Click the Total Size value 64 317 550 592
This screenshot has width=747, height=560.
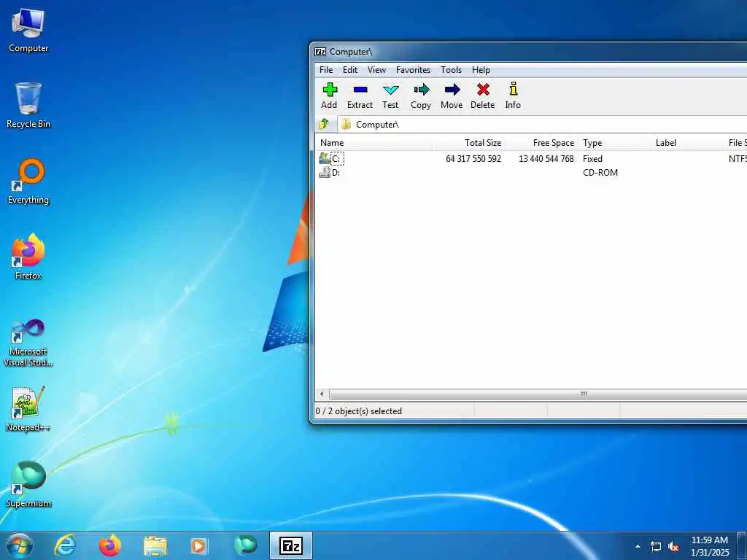point(473,158)
